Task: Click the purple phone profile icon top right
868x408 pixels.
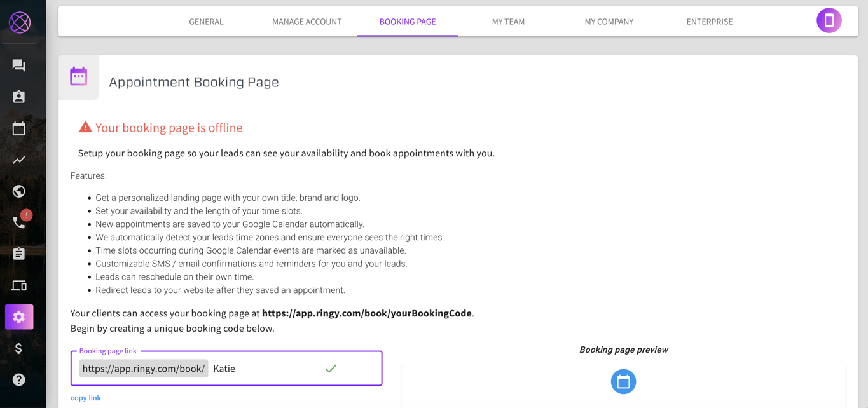Action: point(829,20)
